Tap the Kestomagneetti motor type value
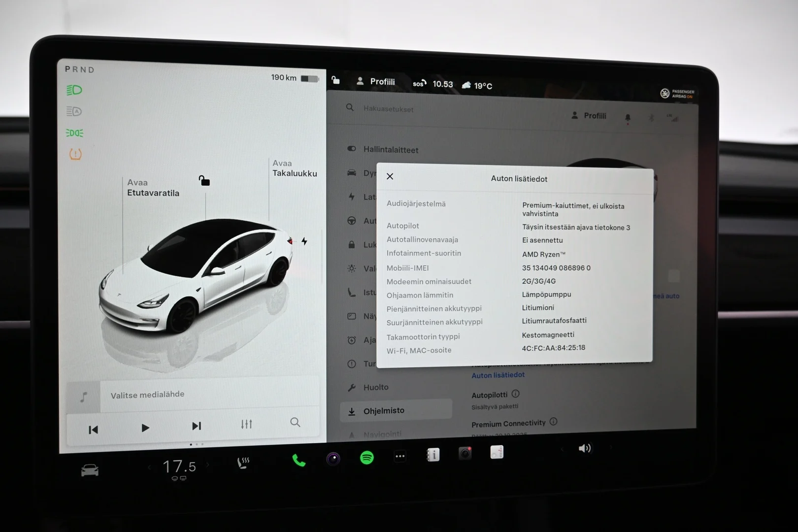798x532 pixels. point(548,335)
